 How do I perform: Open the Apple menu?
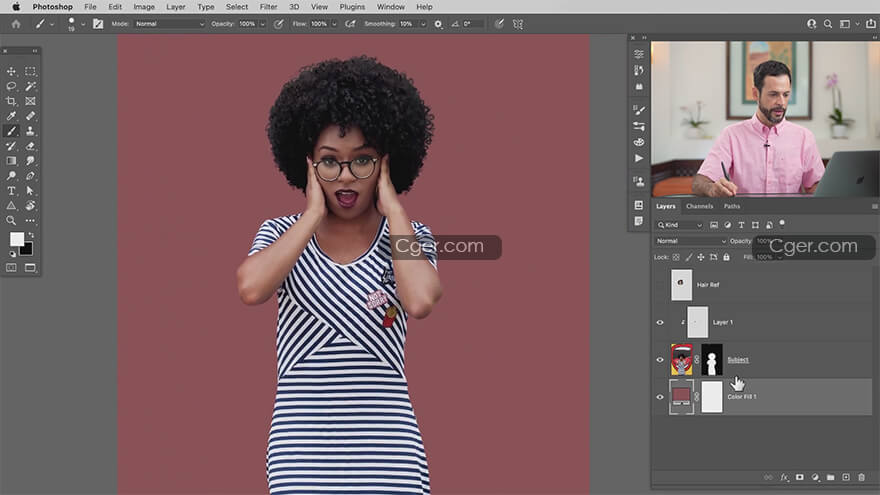click(16, 7)
